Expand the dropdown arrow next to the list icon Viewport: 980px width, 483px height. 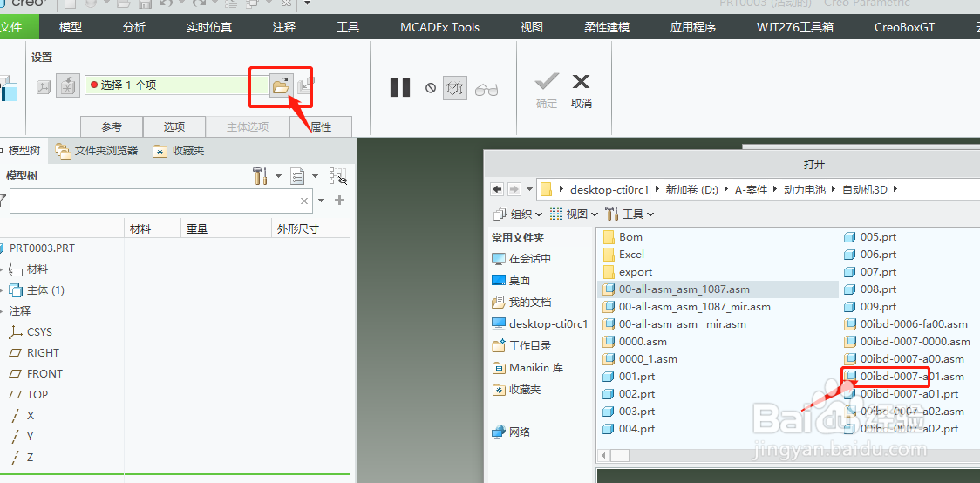tap(315, 177)
